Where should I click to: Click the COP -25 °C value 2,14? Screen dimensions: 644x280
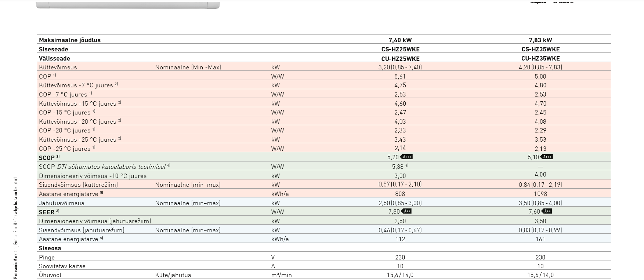tap(400, 148)
